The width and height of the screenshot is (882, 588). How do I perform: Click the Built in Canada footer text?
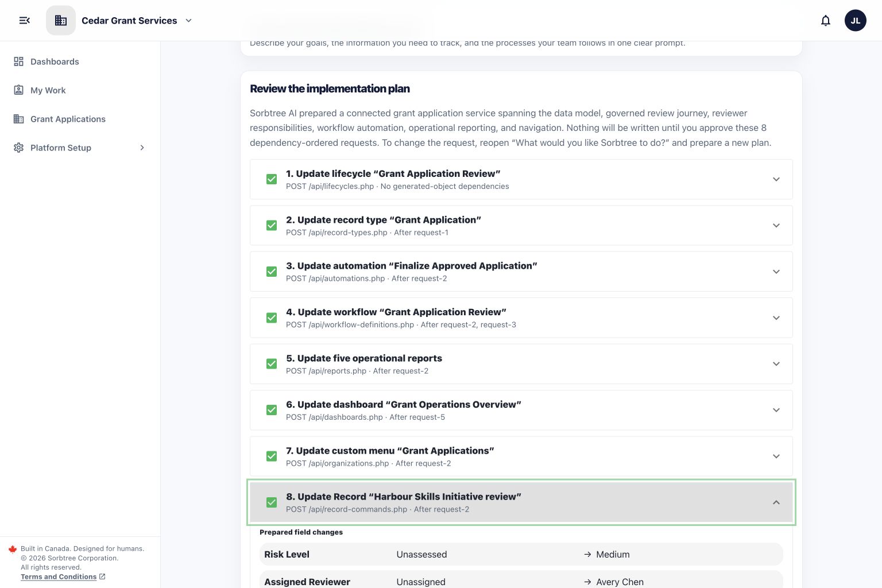click(x=82, y=549)
